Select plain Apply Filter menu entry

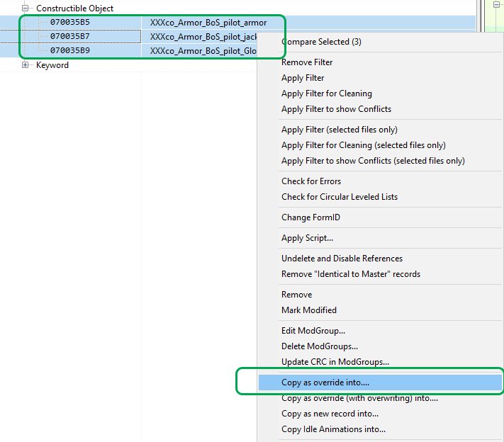click(303, 78)
